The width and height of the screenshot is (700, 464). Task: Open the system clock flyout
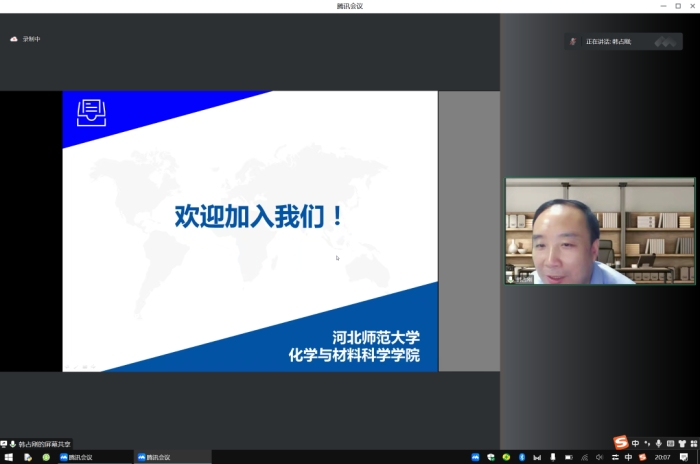pyautogui.click(x=662, y=457)
